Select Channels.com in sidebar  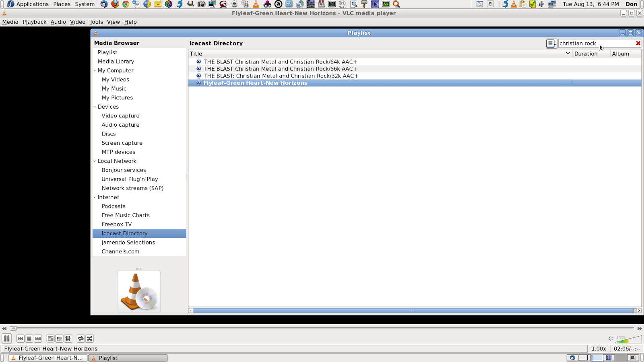[x=120, y=252]
